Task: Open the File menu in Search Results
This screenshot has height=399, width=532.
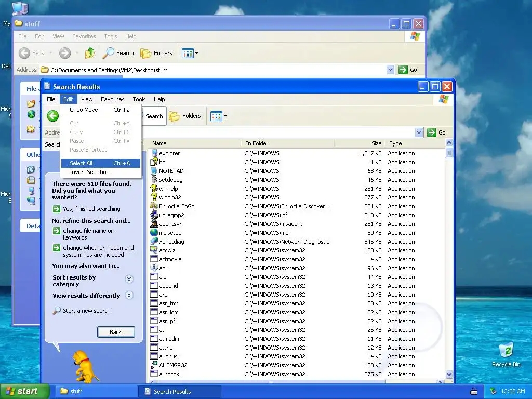Action: click(51, 99)
